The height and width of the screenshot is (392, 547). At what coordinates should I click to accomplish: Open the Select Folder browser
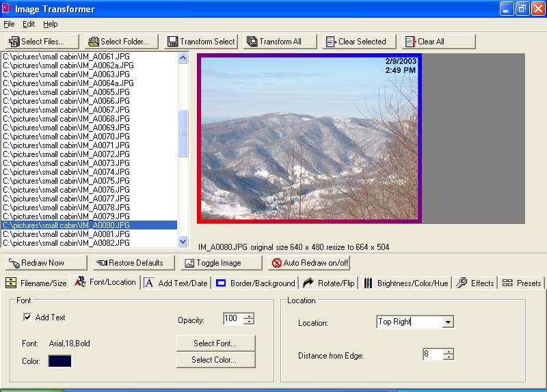pyautogui.click(x=122, y=42)
